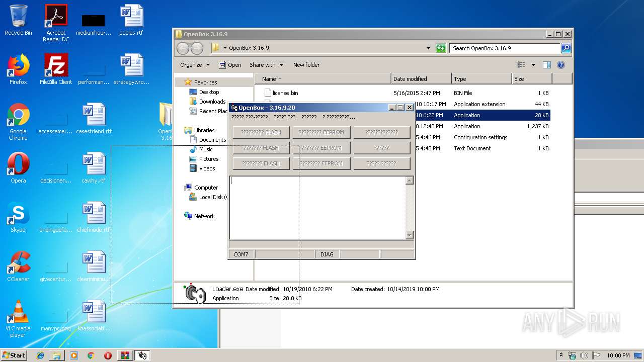Click the DIAG status bar field
Image resolution: width=644 pixels, height=362 pixels.
327,254
